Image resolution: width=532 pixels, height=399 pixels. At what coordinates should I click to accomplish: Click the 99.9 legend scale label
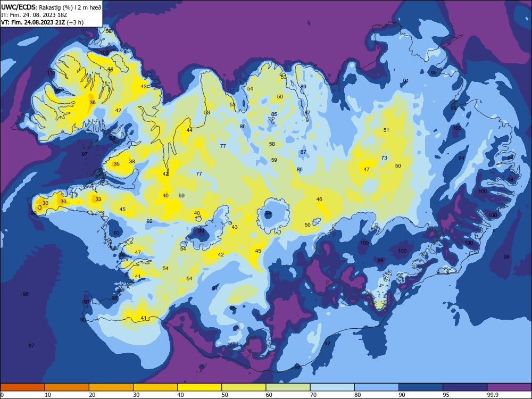point(493,395)
